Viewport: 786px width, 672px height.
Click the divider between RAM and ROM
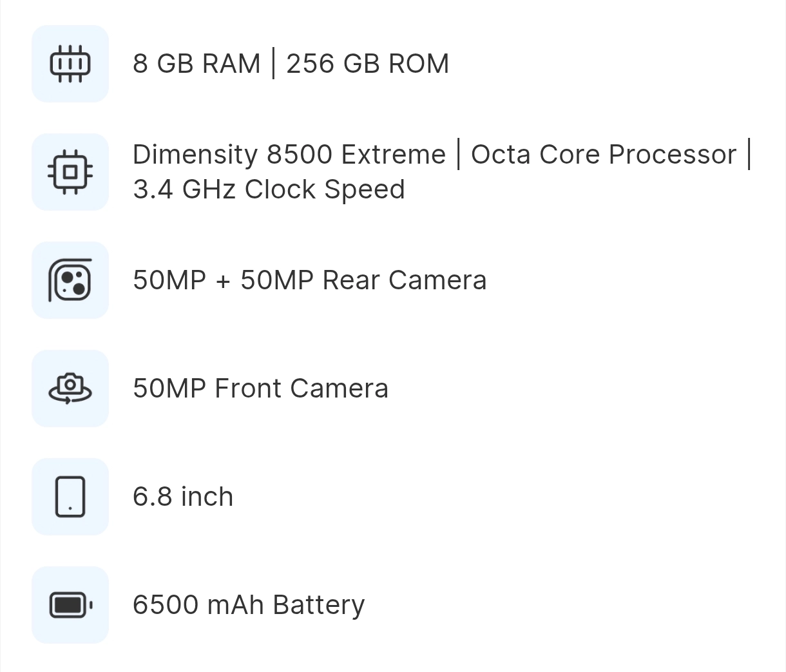point(273,64)
